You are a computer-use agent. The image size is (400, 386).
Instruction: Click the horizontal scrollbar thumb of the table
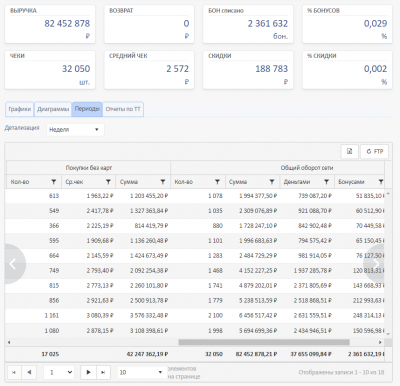(x=264, y=342)
